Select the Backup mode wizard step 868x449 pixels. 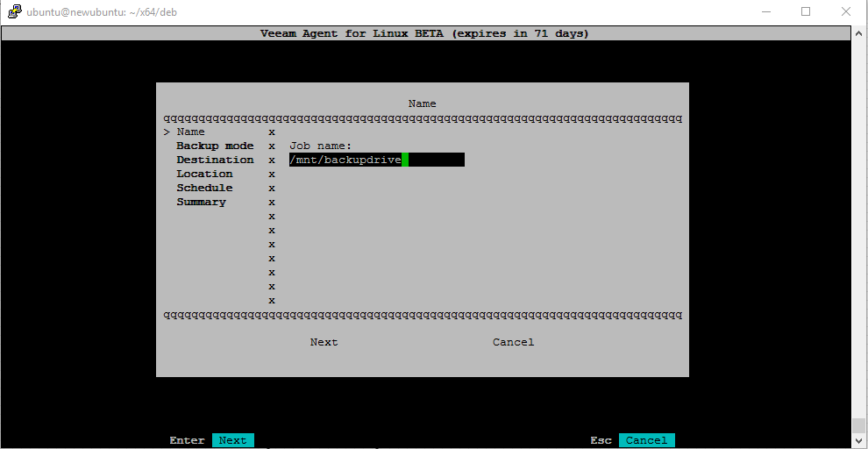click(x=215, y=146)
